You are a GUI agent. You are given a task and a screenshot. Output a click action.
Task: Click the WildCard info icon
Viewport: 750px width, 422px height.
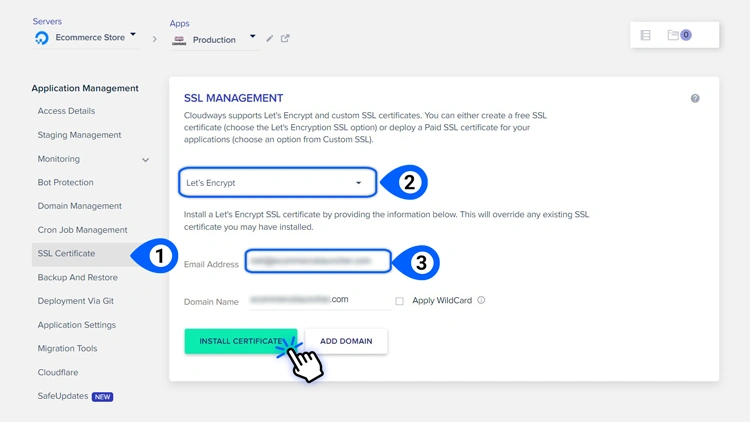481,300
